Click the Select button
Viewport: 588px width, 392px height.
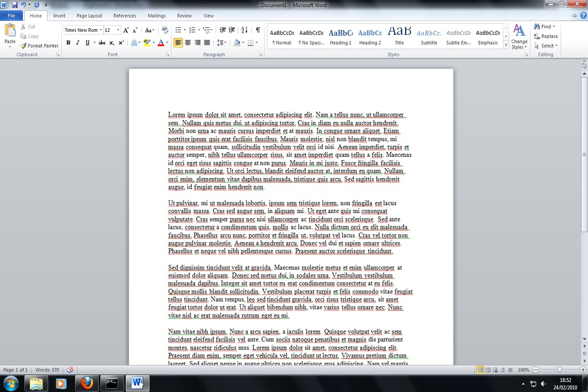pyautogui.click(x=545, y=46)
